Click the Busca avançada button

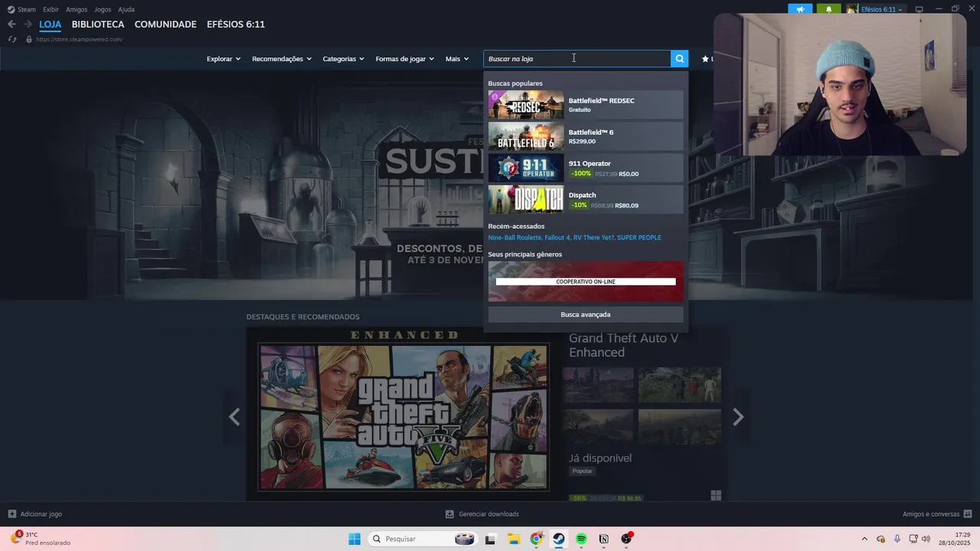click(x=586, y=315)
